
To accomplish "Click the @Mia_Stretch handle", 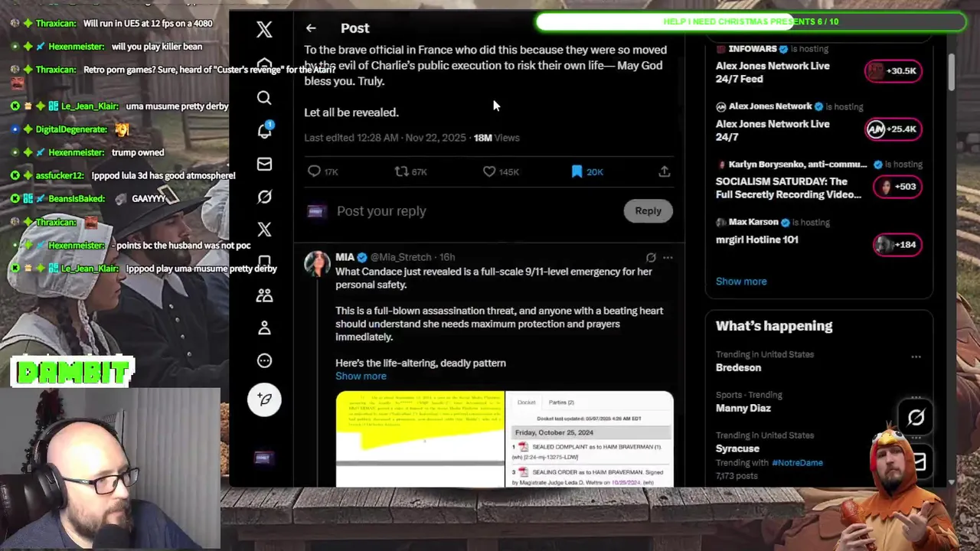I will pos(401,257).
